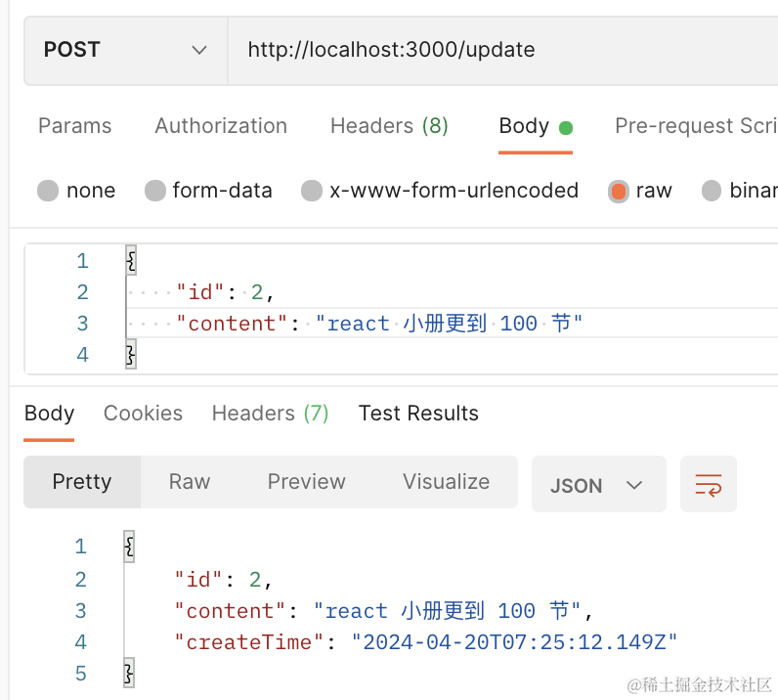Viewport: 778px width, 700px height.
Task: Open the JSON response format dropdown
Action: pos(597,485)
